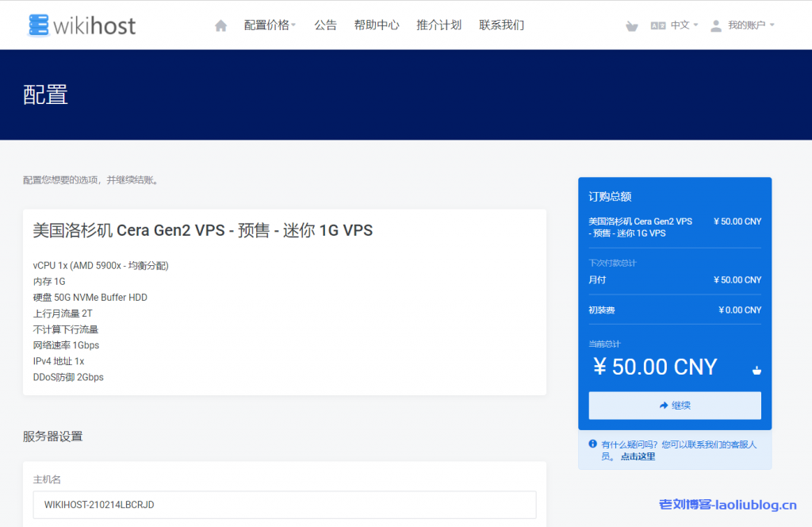Click the arrow icon inside the 继续 button
The width and height of the screenshot is (812, 527).
click(x=663, y=405)
